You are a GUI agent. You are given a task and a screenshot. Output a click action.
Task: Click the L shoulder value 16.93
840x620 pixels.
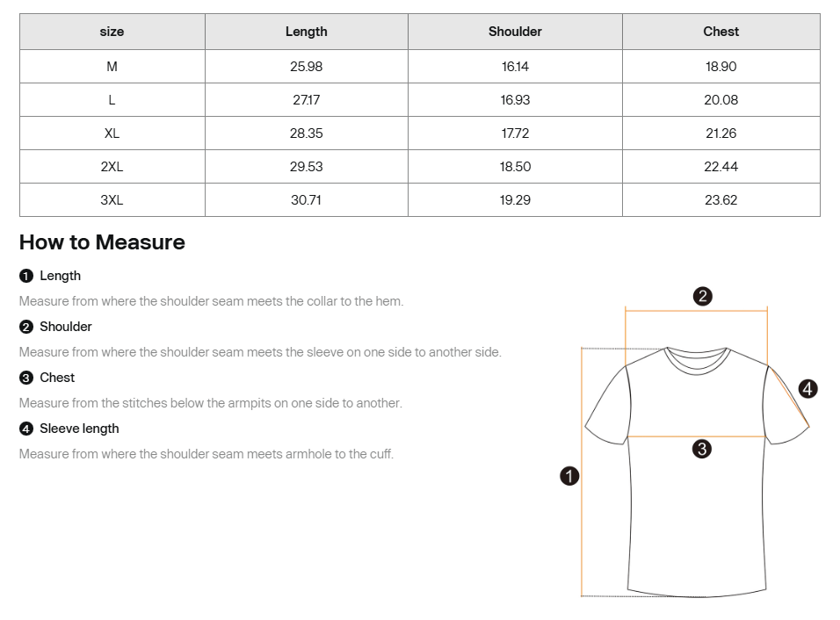tap(515, 100)
